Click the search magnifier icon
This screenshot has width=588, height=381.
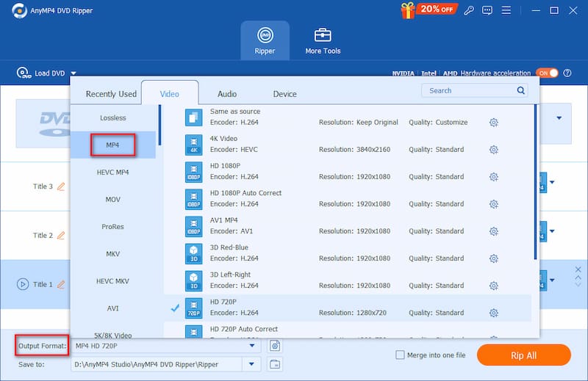click(x=520, y=90)
